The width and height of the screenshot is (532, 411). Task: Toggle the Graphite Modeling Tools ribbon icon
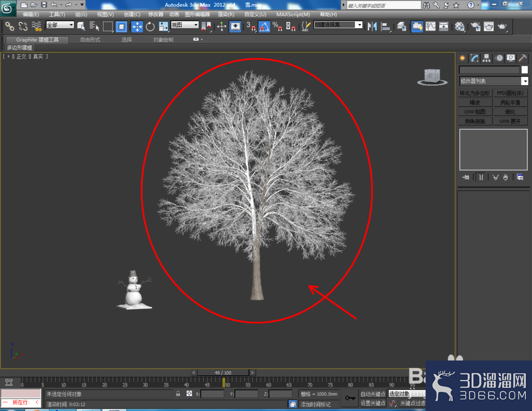[417, 27]
